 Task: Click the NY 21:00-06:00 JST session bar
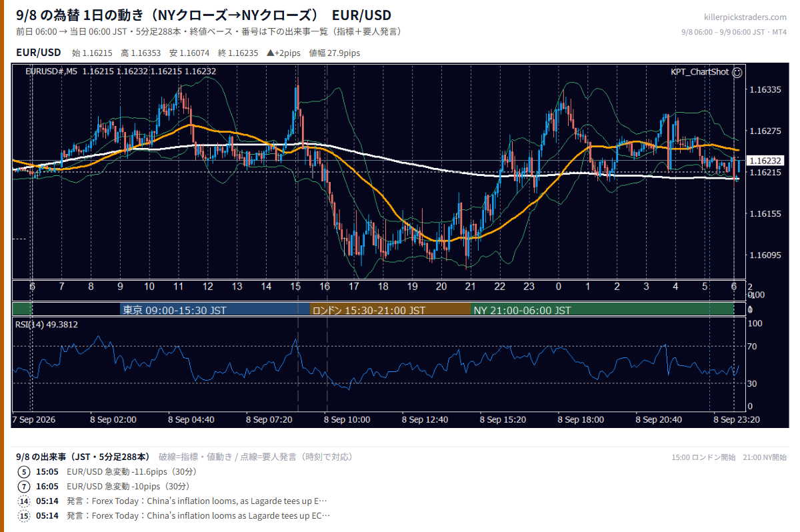603,310
